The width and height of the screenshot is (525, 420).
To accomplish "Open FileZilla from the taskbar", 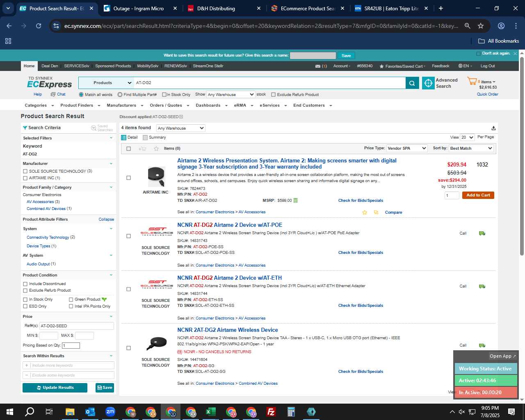I will (271, 412).
